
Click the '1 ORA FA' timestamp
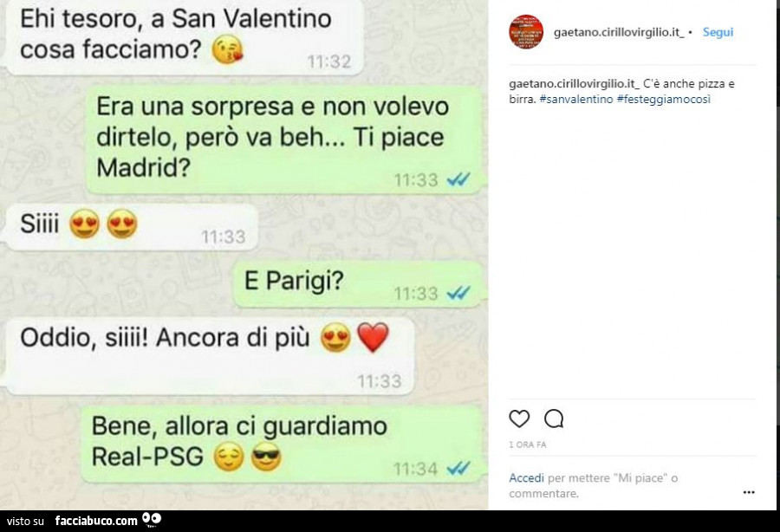tap(527, 445)
